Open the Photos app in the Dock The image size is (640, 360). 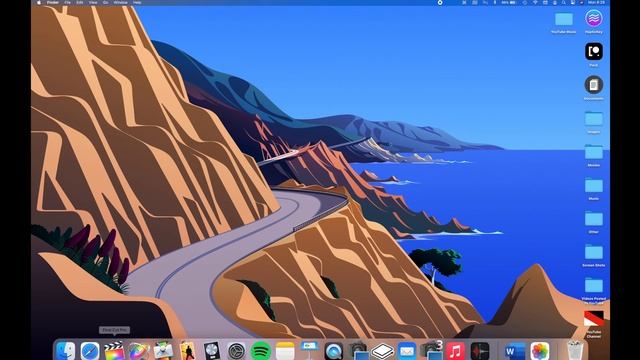540,351
